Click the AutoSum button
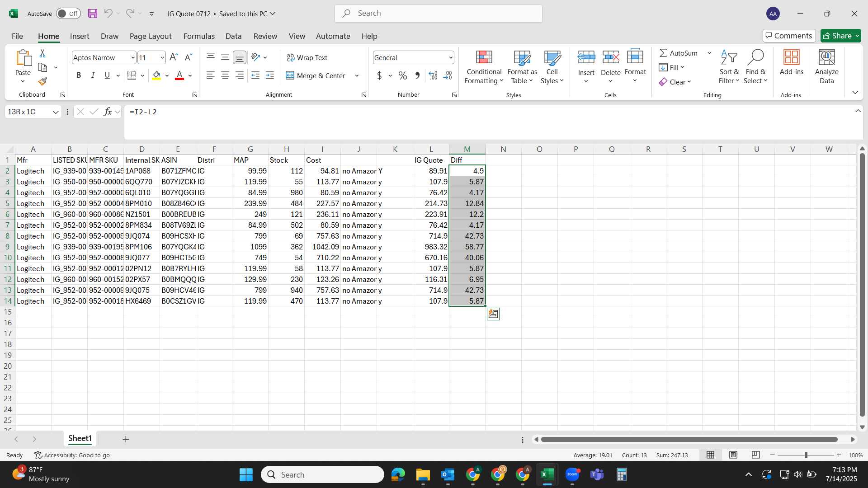This screenshot has width=868, height=488. 678,53
